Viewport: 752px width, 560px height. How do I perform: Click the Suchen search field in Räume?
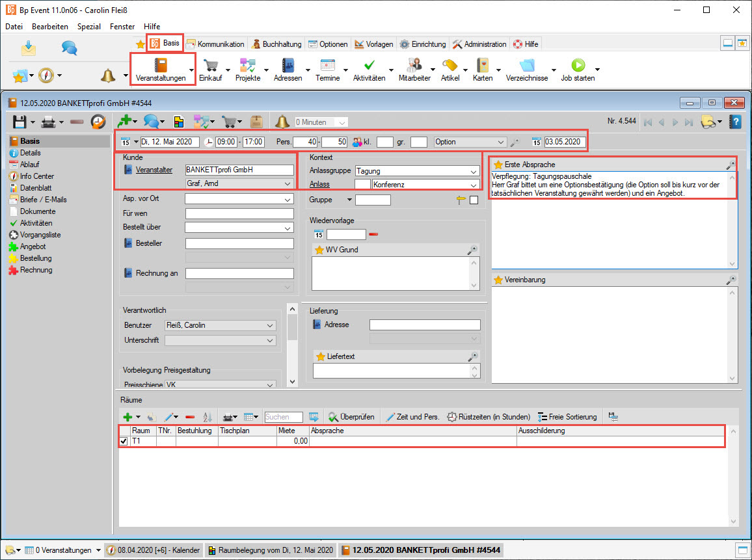(284, 417)
